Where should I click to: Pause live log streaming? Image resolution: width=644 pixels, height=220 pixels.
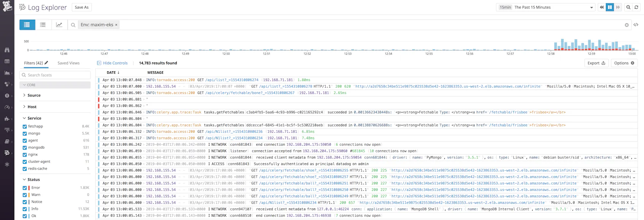610,7
